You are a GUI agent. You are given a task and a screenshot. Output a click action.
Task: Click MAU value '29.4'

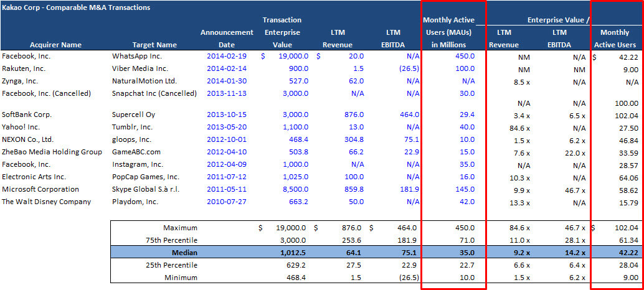point(466,115)
